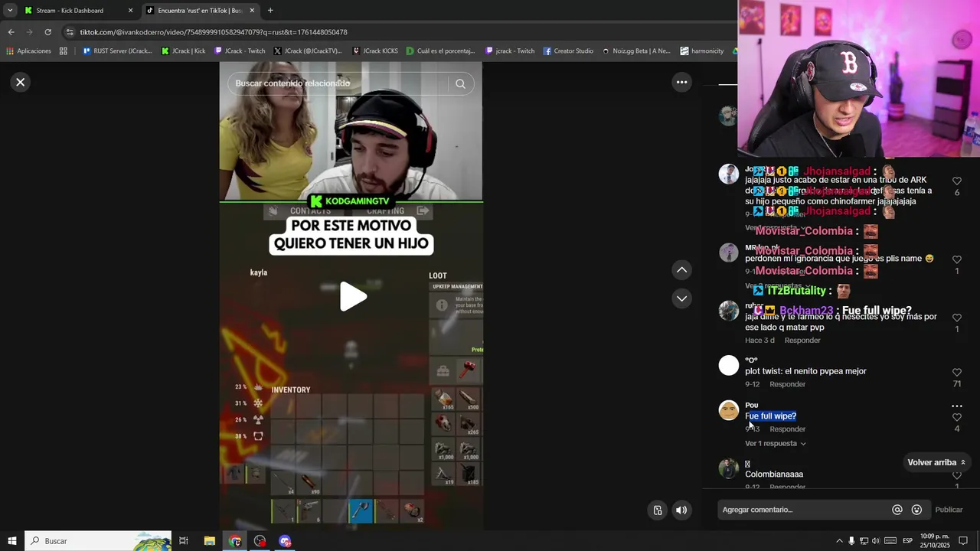Open 'Cuál es el porcentaj...' bookmark
Image resolution: width=980 pixels, height=551 pixels.
coord(440,51)
